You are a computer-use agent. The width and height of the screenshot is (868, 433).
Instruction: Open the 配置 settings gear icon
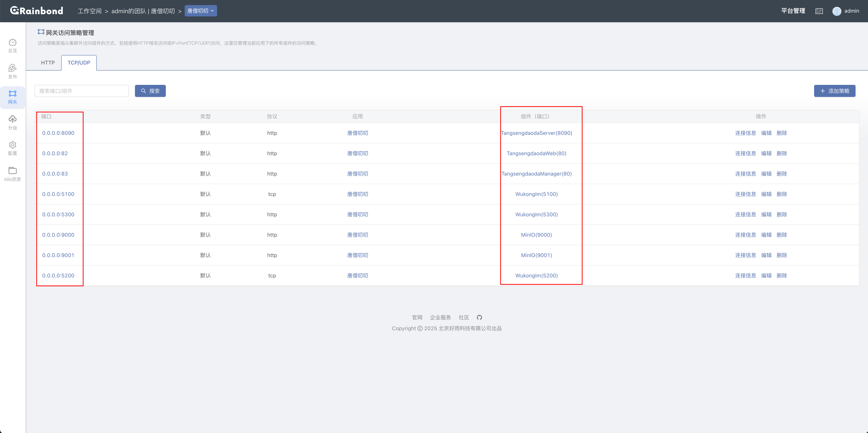point(12,145)
